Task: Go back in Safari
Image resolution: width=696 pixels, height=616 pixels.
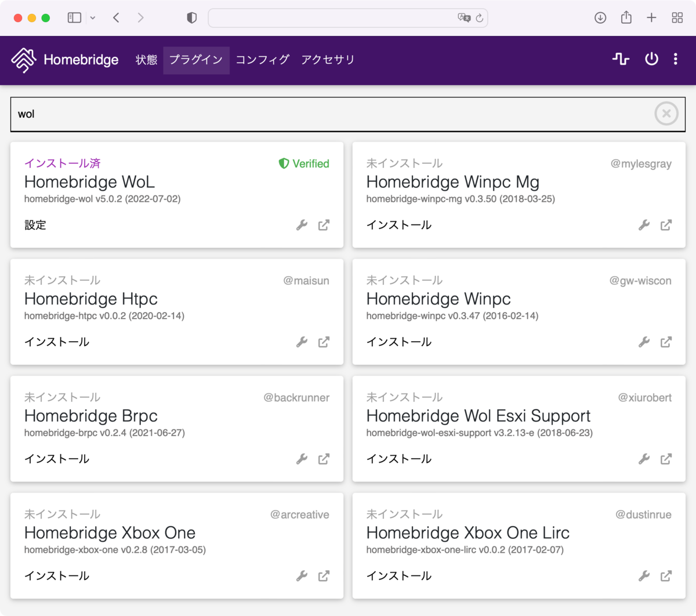Action: point(116,18)
